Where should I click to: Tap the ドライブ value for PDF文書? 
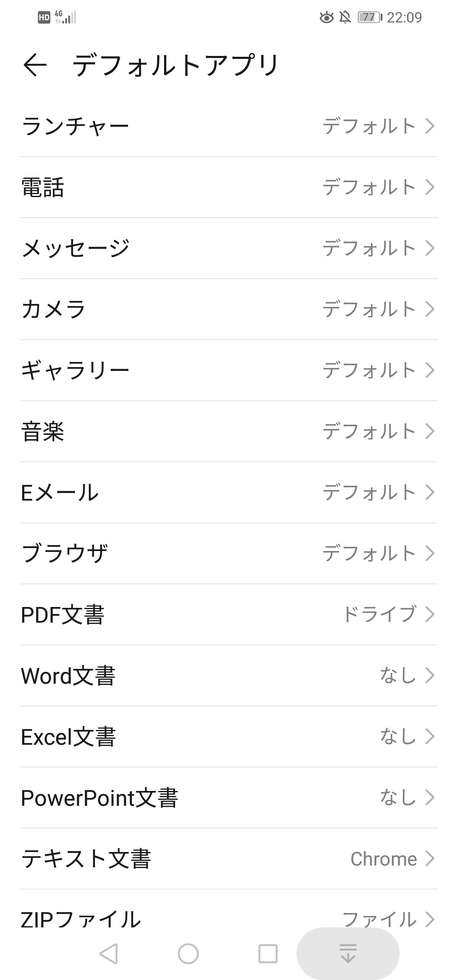click(379, 615)
